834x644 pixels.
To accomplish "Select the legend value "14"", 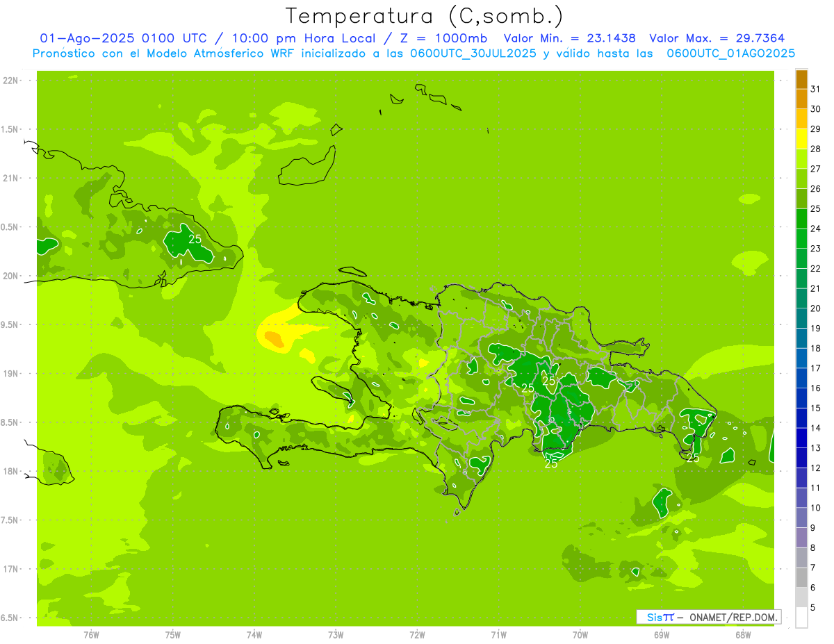I will point(816,428).
